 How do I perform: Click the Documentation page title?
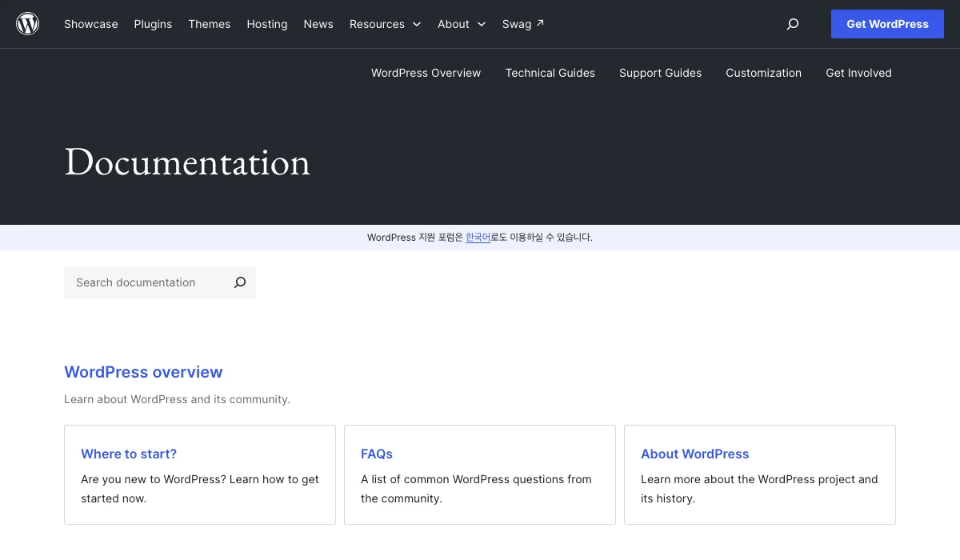187,162
